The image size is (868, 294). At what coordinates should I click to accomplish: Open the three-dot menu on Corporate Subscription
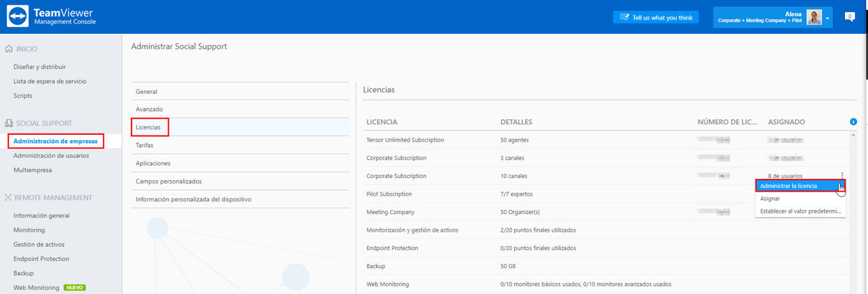coord(842,175)
